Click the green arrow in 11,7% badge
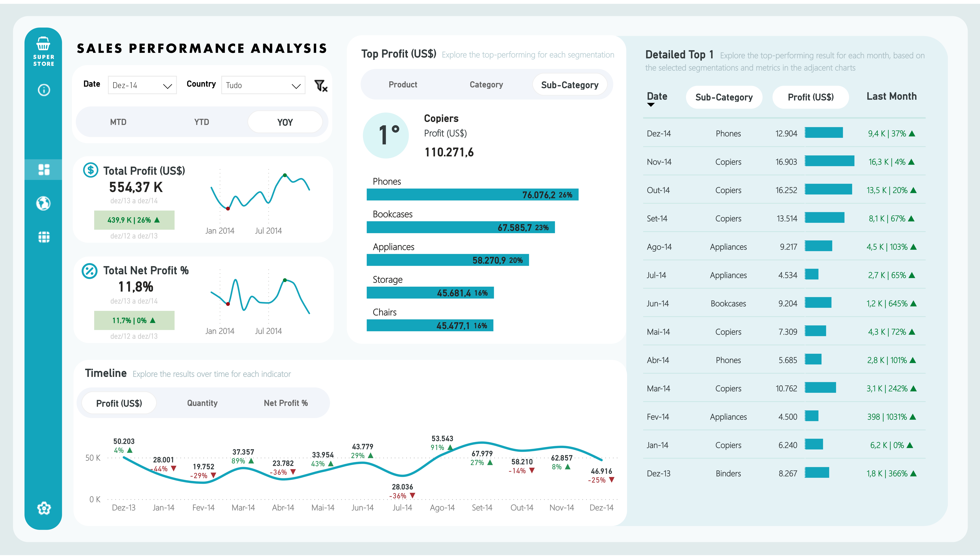Viewport: 980px width, 559px height. click(x=153, y=320)
